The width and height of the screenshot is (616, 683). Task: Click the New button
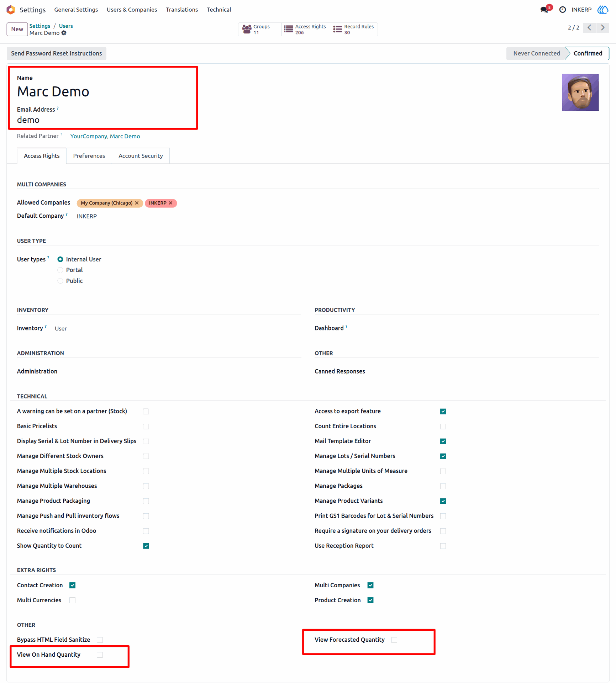pos(17,29)
